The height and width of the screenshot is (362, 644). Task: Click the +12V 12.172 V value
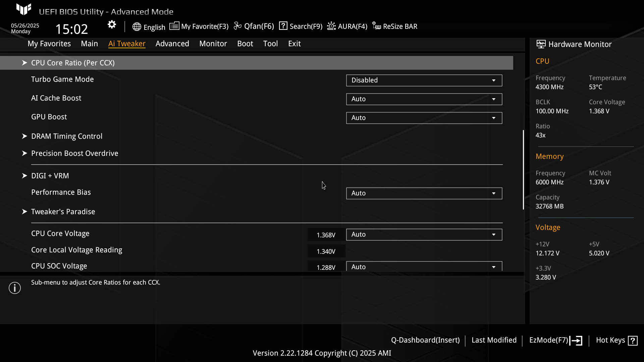(547, 253)
